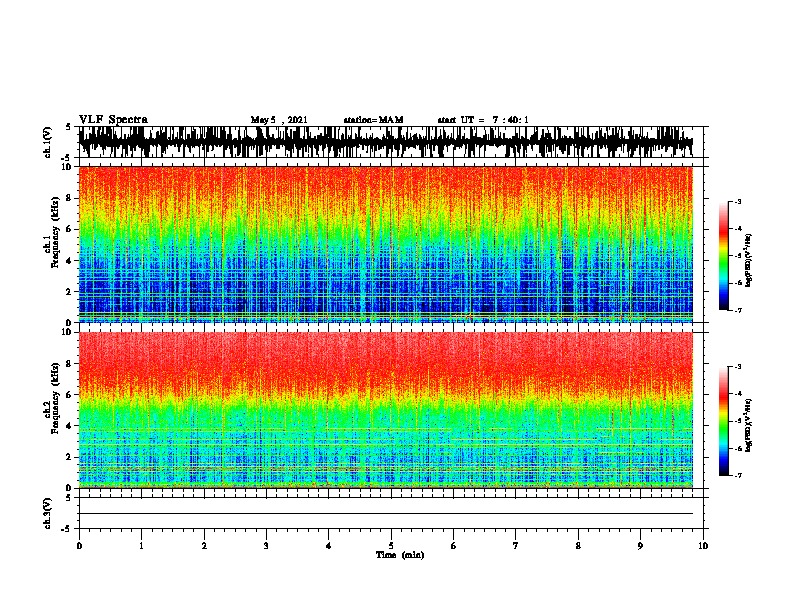Click the "station=MAM" header label

click(374, 120)
